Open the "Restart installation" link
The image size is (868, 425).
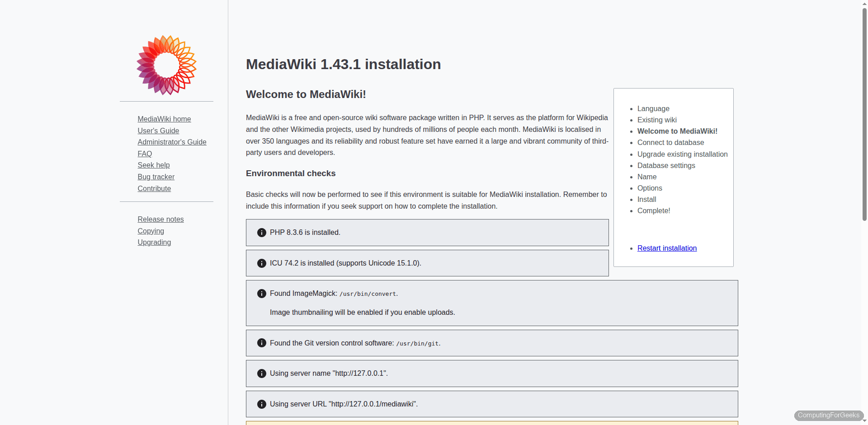pos(667,248)
